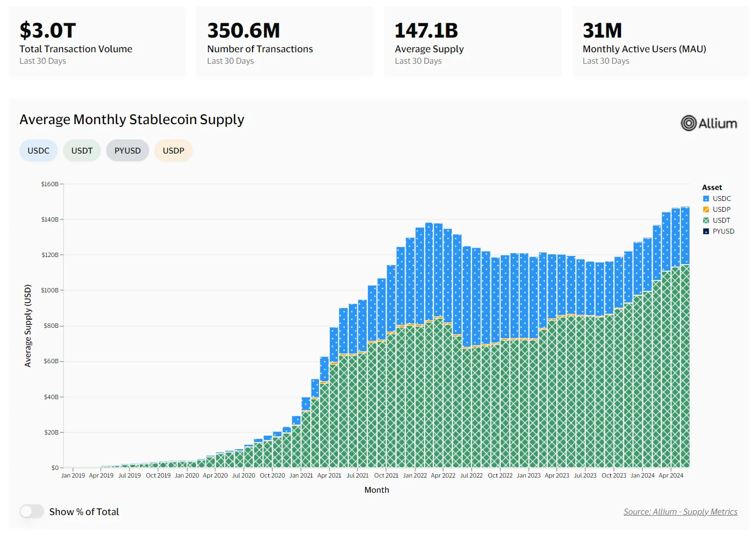This screenshot has height=538, width=756.
Task: Select the Average Supply stat card
Action: (472, 42)
